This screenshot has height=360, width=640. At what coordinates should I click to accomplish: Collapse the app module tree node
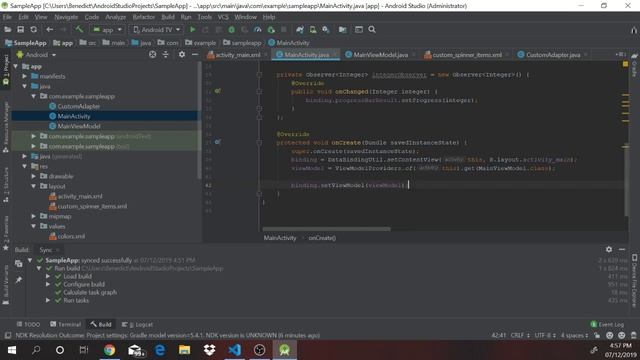[x=16, y=66]
